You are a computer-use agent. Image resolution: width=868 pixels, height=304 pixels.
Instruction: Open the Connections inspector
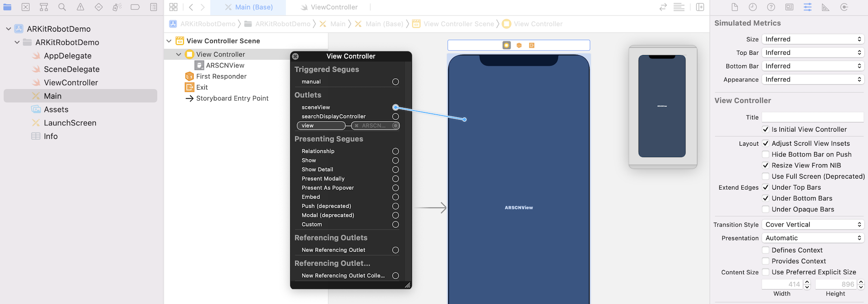coord(844,7)
